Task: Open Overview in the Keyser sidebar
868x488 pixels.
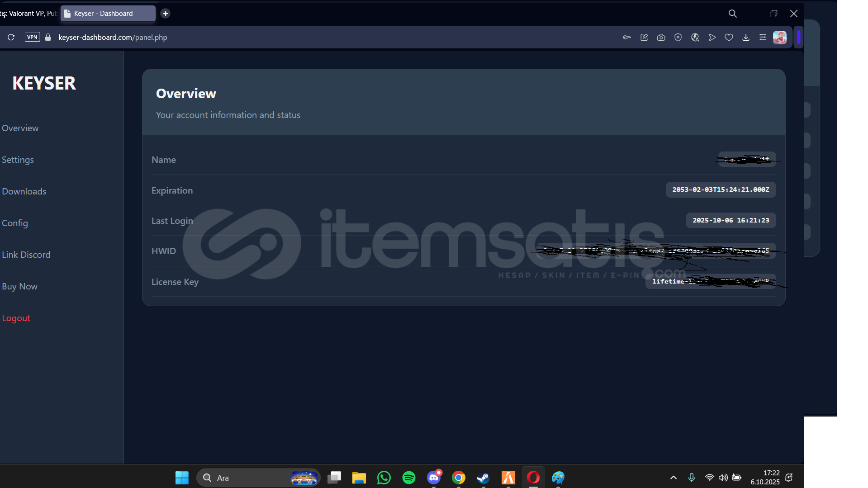Action: click(20, 128)
